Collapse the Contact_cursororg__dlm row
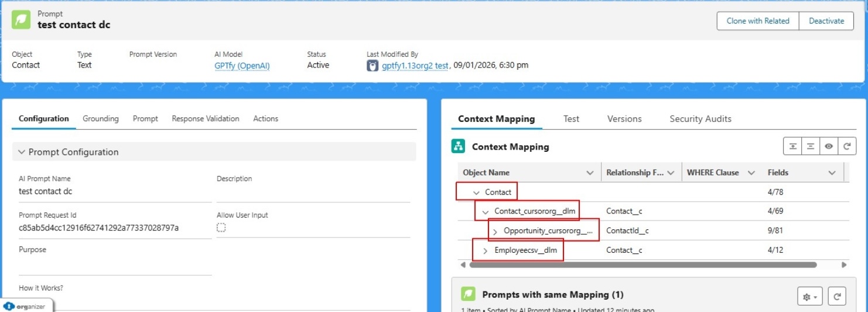This screenshot has width=868, height=312. click(x=486, y=212)
